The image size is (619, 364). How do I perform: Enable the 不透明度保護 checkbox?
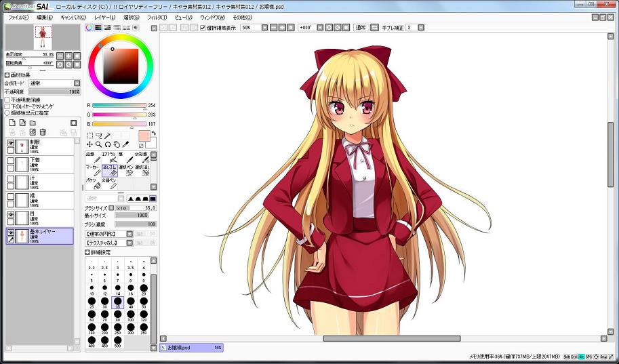pos(7,100)
